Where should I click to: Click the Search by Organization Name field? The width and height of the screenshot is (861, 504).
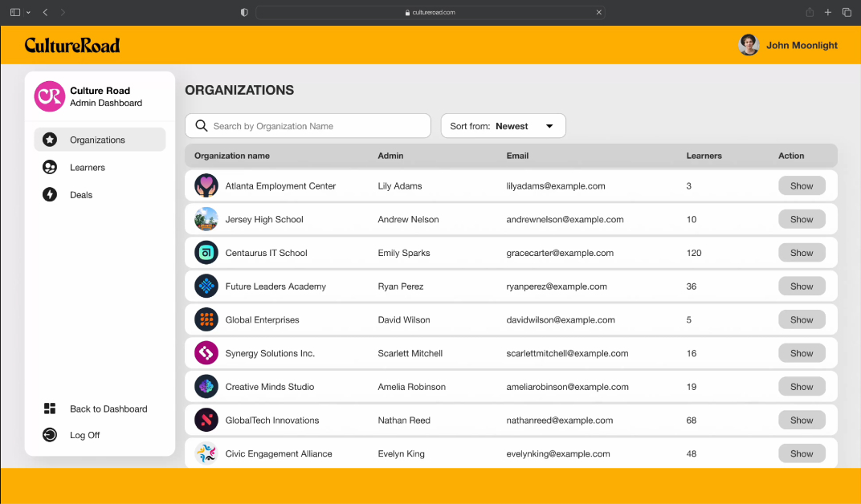(308, 126)
